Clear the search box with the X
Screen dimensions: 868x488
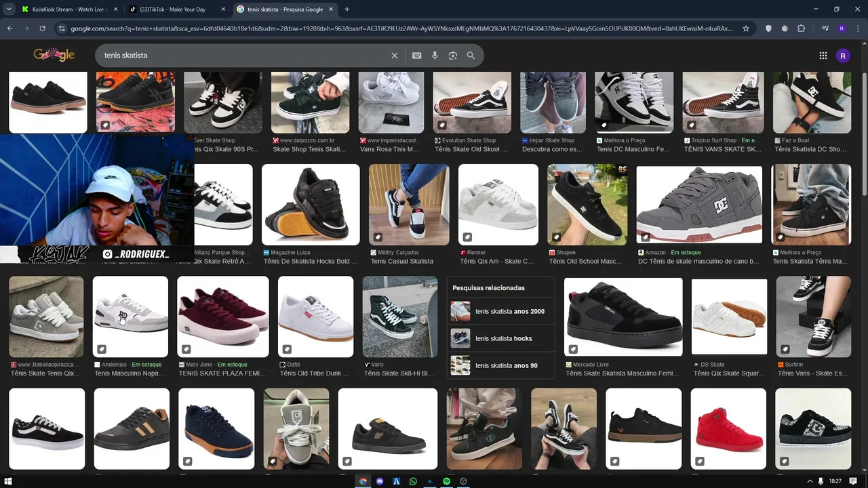[395, 56]
